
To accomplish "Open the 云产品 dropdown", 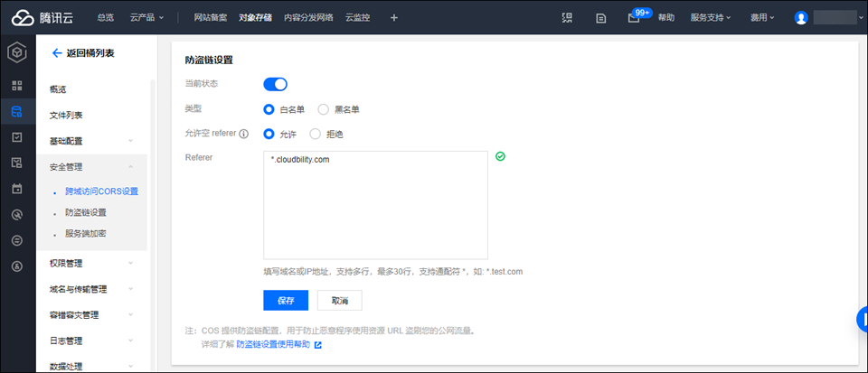I will click(146, 17).
